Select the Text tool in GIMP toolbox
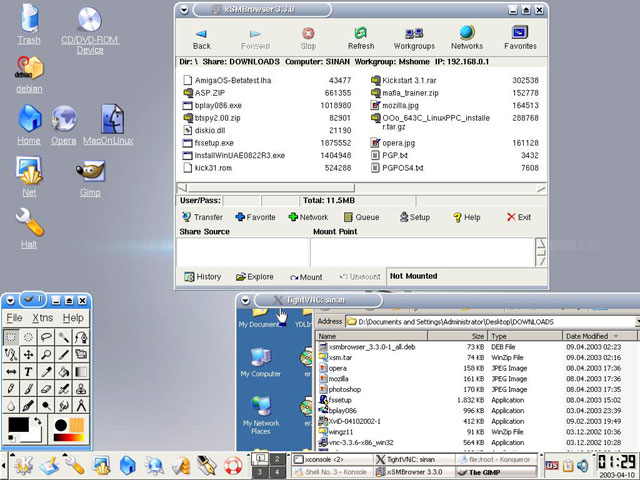The width and height of the screenshot is (640, 480). point(28,372)
